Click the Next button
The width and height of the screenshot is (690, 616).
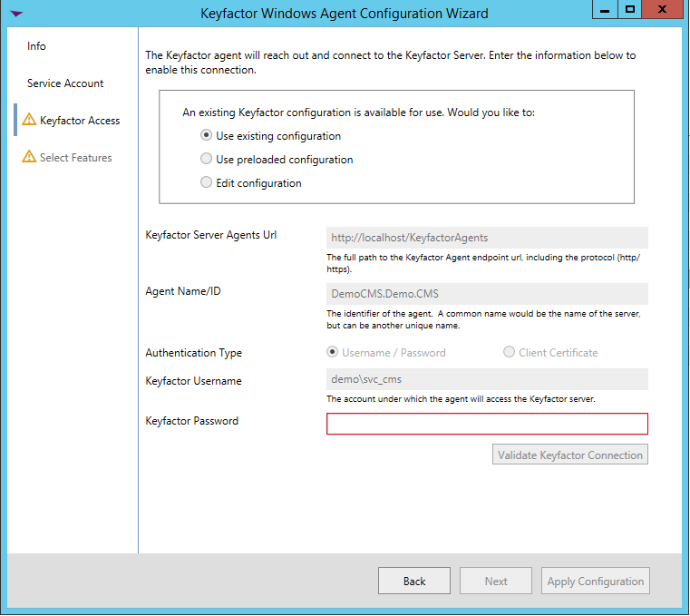pos(496,581)
